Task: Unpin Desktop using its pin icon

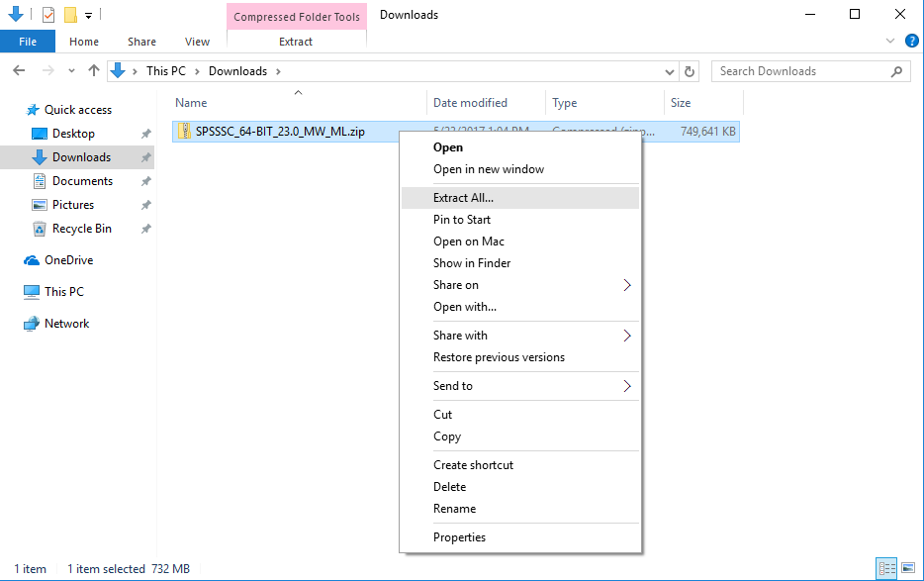Action: pyautogui.click(x=146, y=134)
